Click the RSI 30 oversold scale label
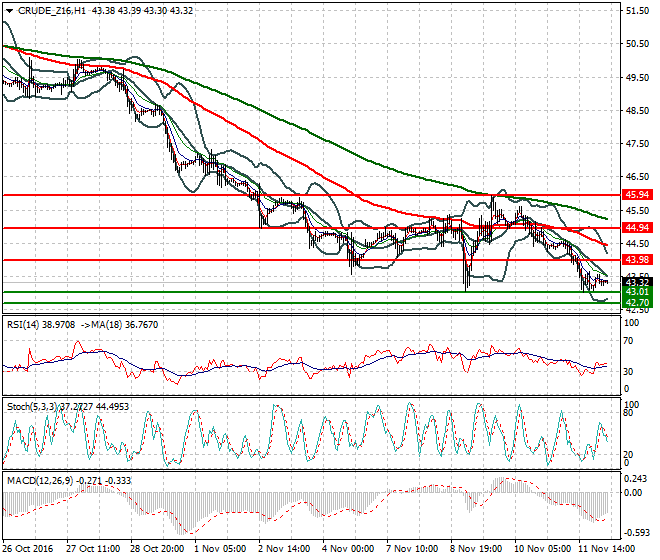This screenshot has height=560, width=660. (628, 371)
